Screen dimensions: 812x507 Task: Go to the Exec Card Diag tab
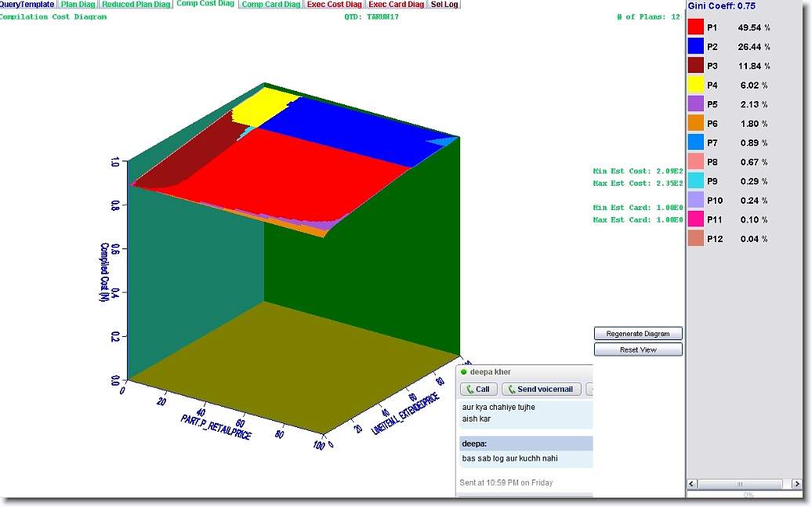397,5
